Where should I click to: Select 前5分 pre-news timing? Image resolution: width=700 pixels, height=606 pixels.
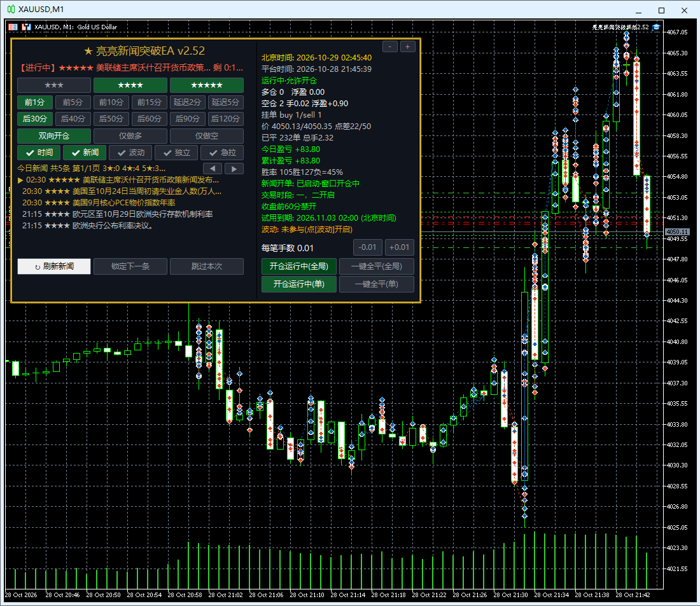(x=73, y=102)
